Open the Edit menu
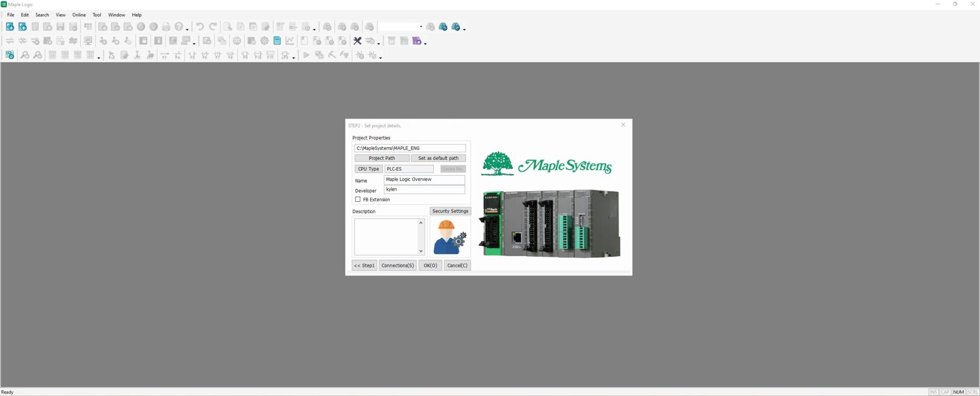This screenshot has width=980, height=396. click(x=24, y=15)
